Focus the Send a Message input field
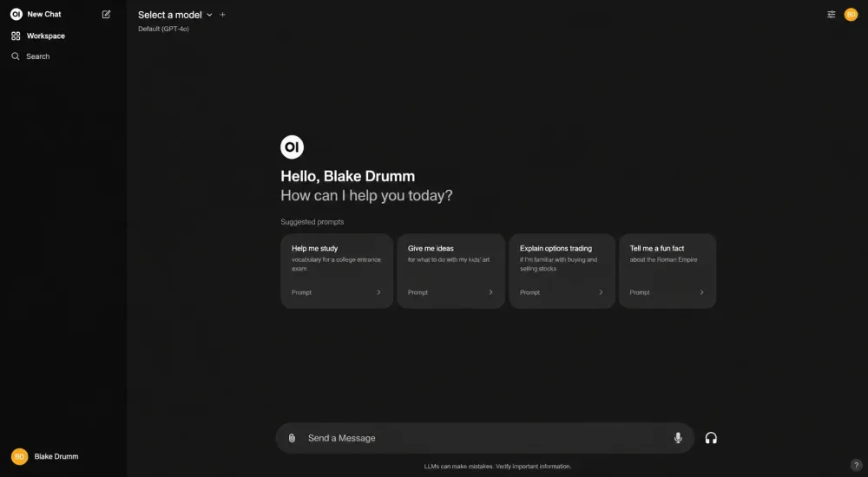Screen dimensions: 868x477 tap(484, 438)
